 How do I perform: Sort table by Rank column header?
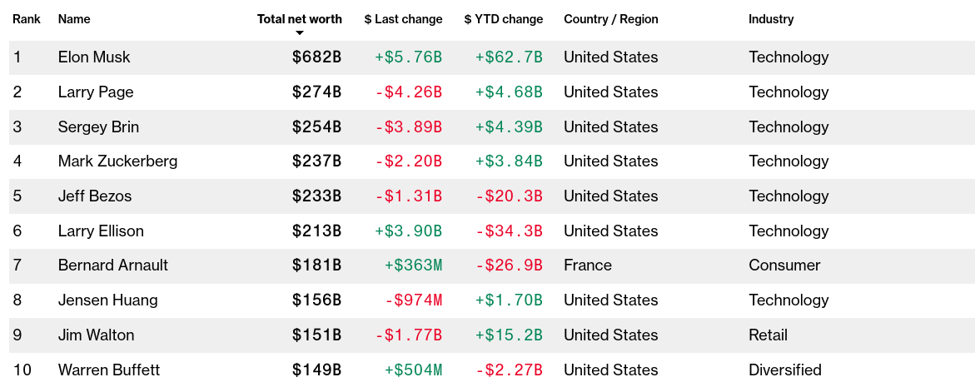(27, 19)
